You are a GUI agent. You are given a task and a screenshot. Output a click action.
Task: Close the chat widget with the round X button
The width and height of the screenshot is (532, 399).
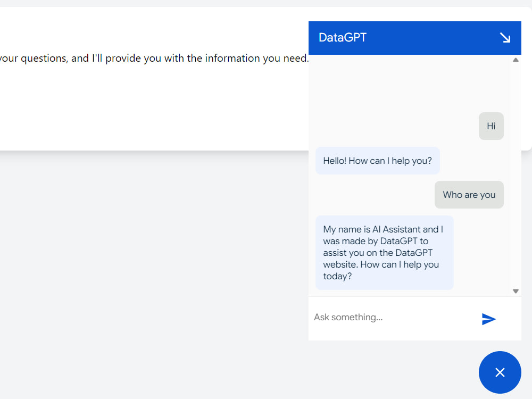point(500,372)
